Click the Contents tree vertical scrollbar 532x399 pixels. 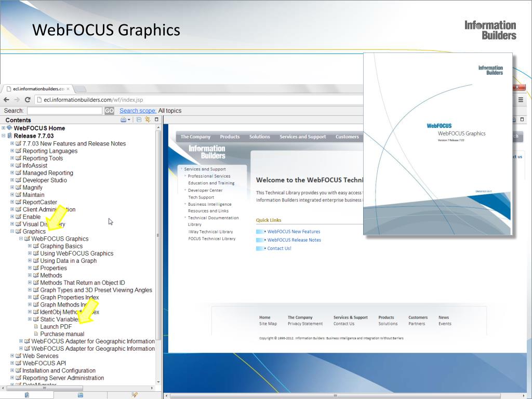[x=158, y=235]
